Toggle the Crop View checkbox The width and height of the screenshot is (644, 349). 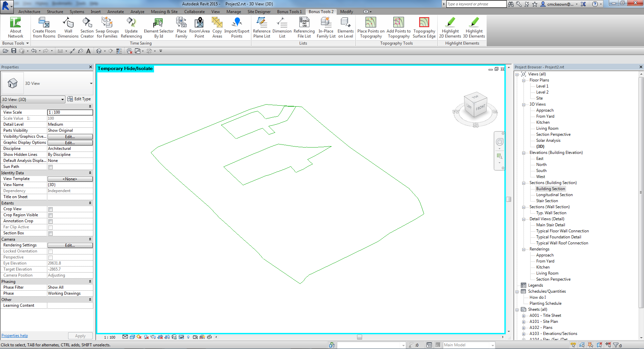tap(51, 209)
